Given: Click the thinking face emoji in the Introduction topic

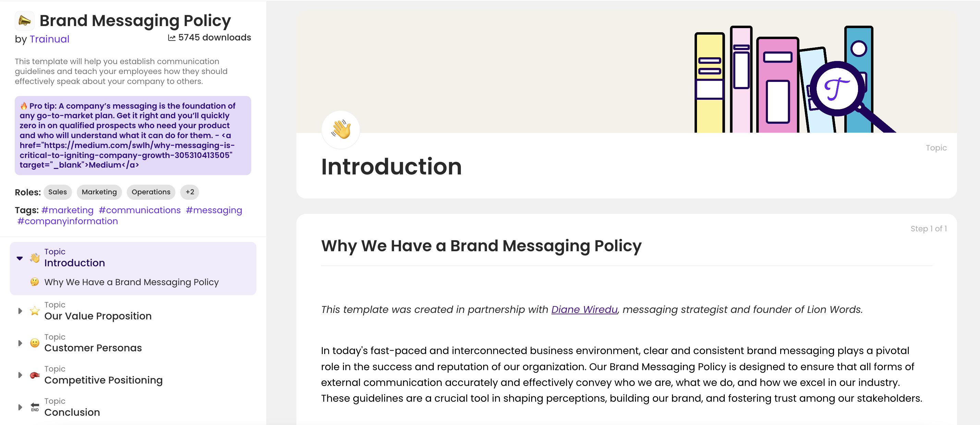Looking at the screenshot, I should [x=35, y=282].
